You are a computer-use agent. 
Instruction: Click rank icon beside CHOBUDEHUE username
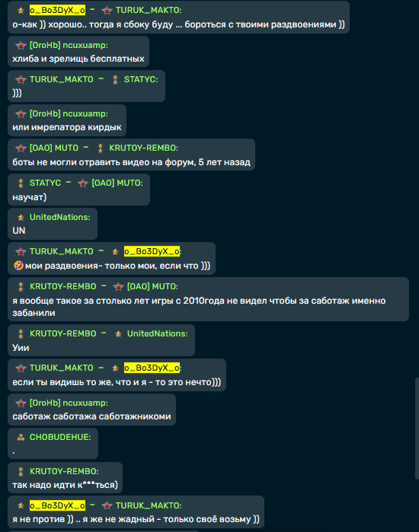point(21,438)
